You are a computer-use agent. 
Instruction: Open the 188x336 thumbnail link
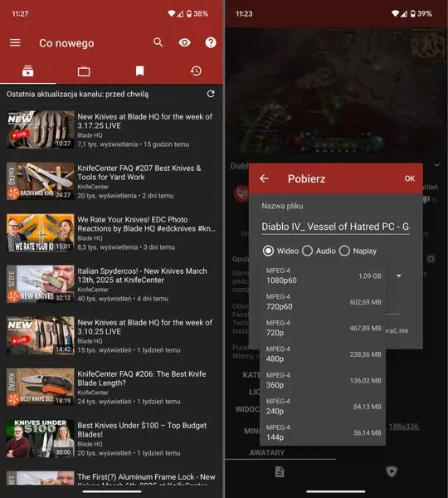click(403, 427)
